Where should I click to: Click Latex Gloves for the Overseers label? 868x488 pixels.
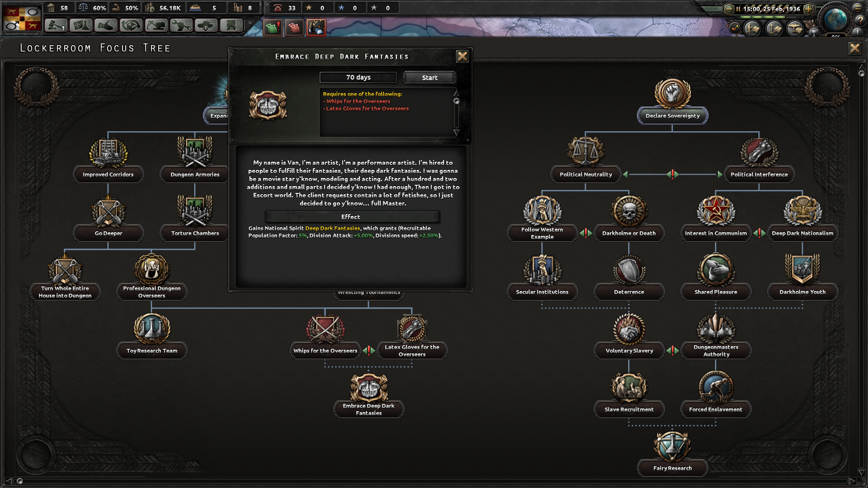tap(412, 351)
